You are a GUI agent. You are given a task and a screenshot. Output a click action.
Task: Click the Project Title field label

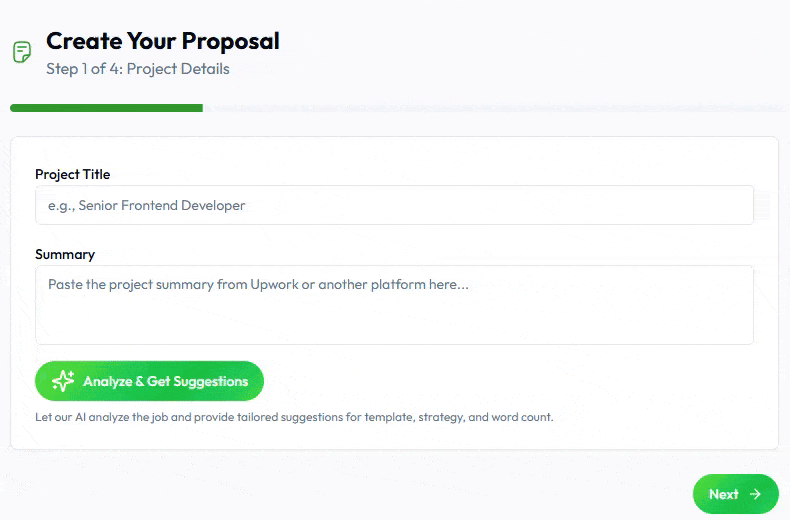73,174
